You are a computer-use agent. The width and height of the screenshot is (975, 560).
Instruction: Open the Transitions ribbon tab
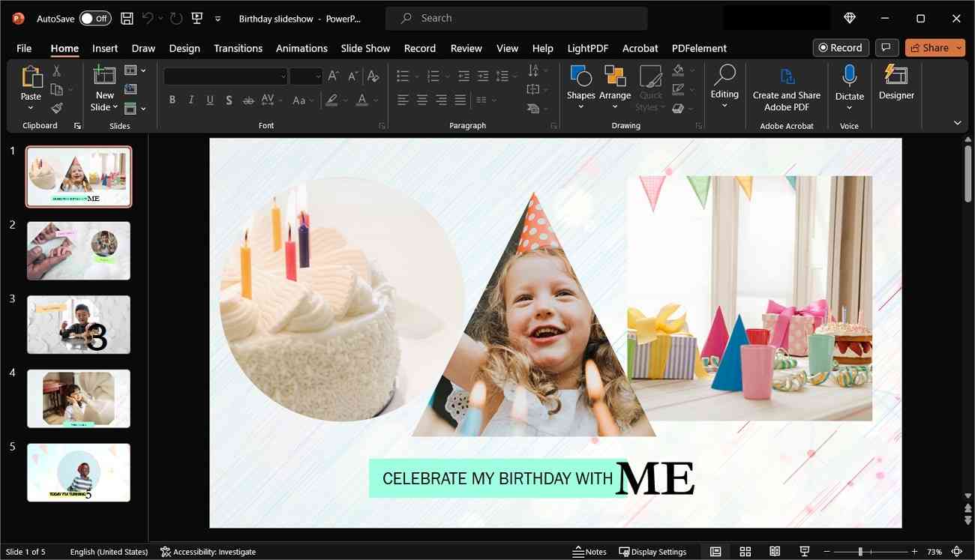(x=237, y=48)
